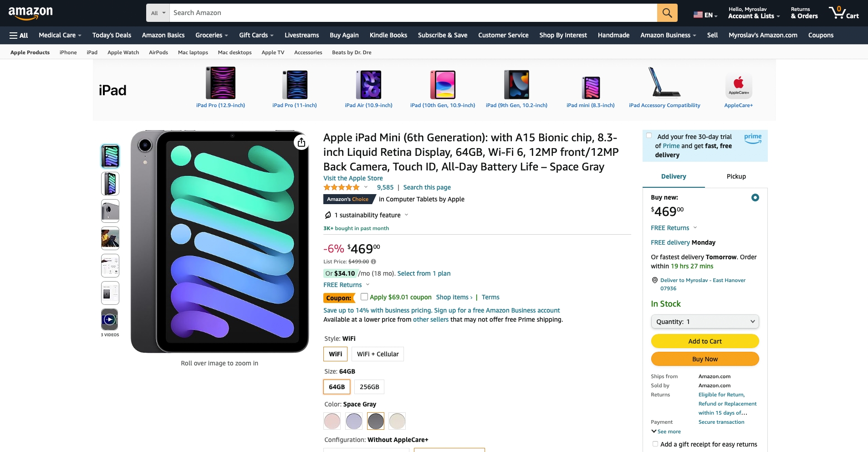Choose the pink color swatch
Screen dimensions: 868x452
pyautogui.click(x=332, y=421)
